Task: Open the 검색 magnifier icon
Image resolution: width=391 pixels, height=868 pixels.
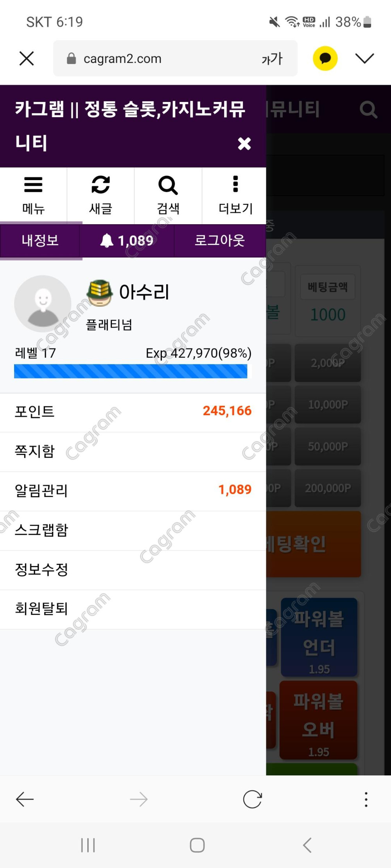Action: click(168, 185)
